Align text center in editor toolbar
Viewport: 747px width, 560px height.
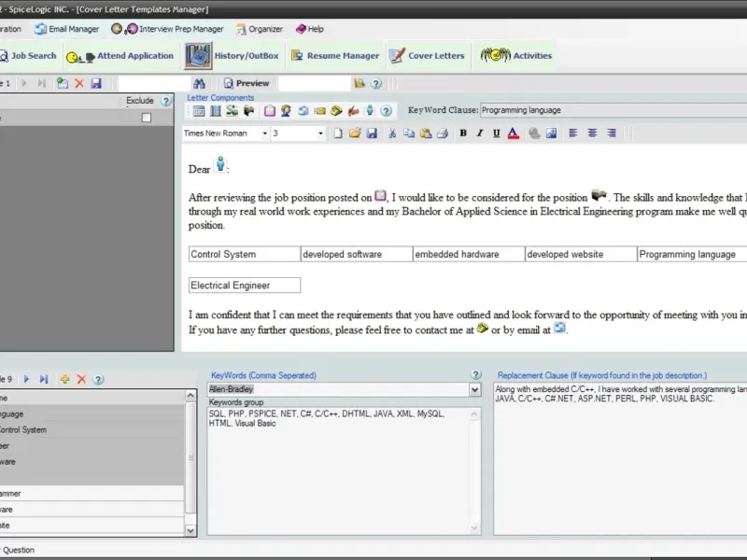[592, 133]
